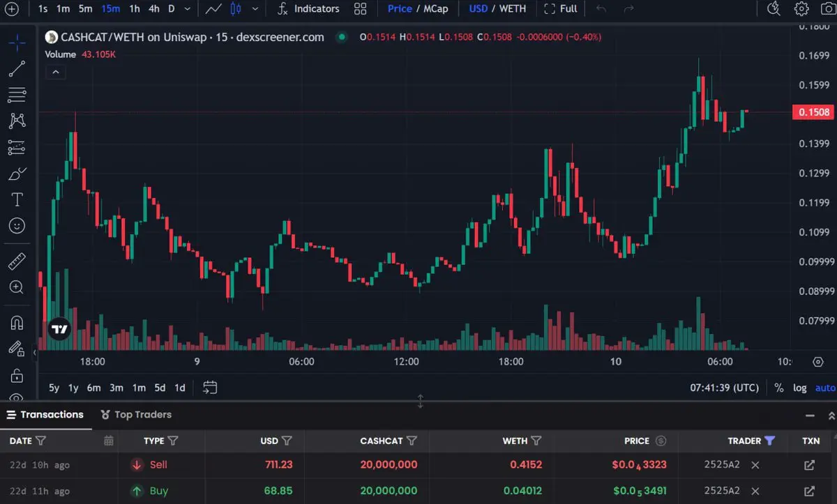Screen dimensions: 837x504
Task: Switch quote currency to USD
Action: 478,9
